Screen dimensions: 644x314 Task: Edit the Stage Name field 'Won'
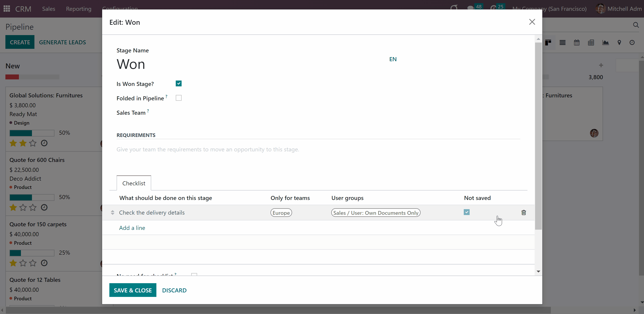251,64
